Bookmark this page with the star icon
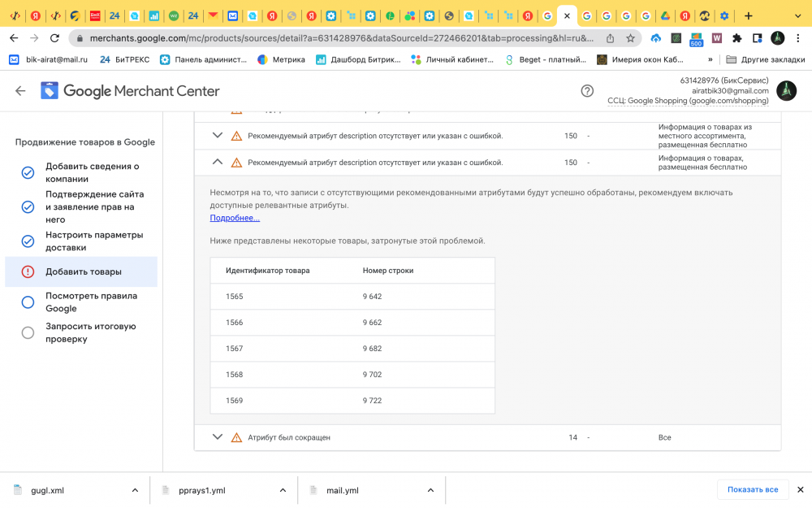Image resolution: width=812 pixels, height=508 pixels. [x=630, y=38]
